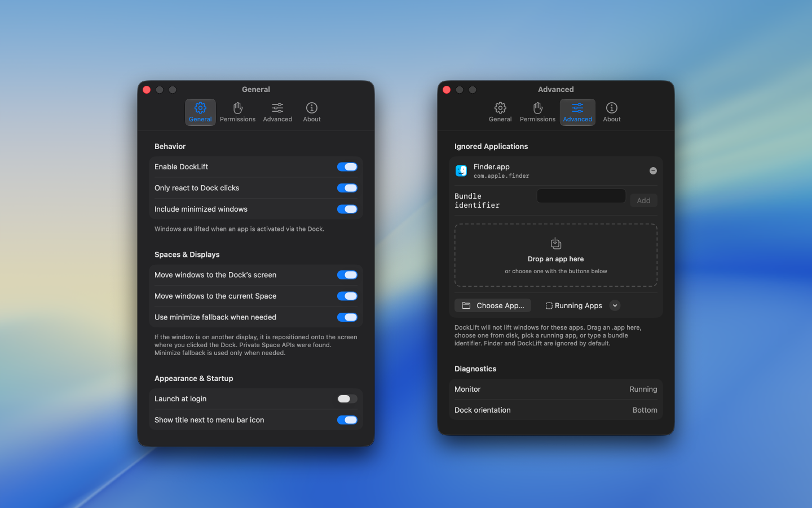Click com.apple.finder bundle identifier text
The height and width of the screenshot is (508, 812).
(501, 176)
